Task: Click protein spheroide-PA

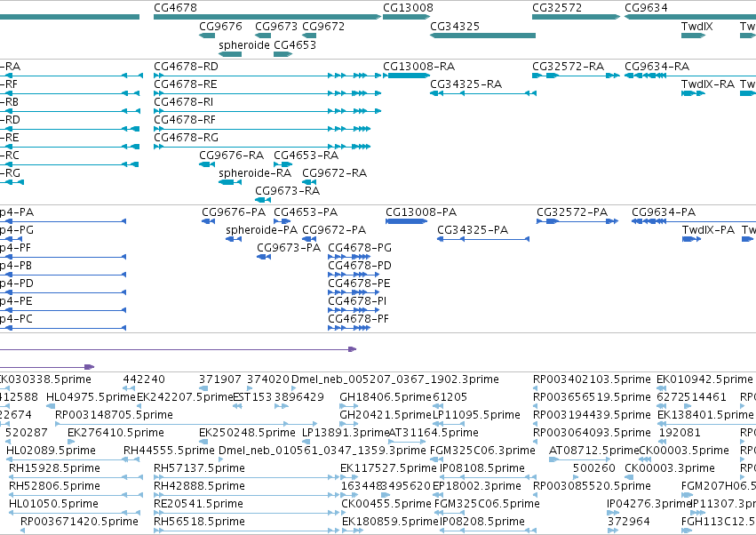Action: point(261,230)
